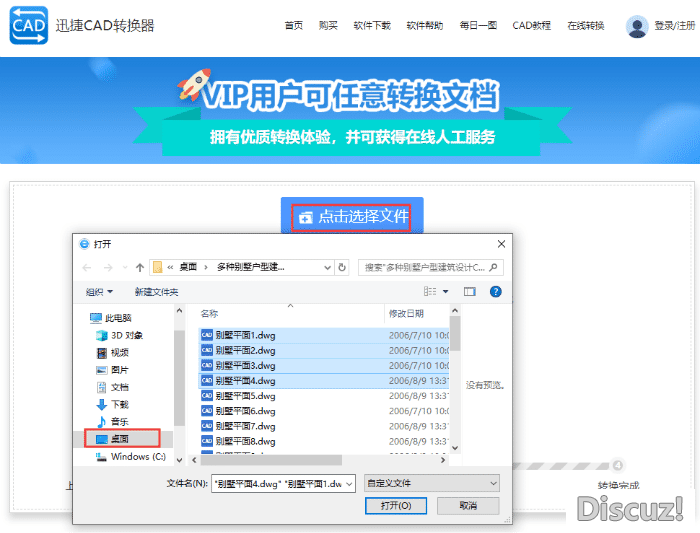Go up one folder level arrow
Image resolution: width=700 pixels, height=533 pixels.
click(139, 267)
